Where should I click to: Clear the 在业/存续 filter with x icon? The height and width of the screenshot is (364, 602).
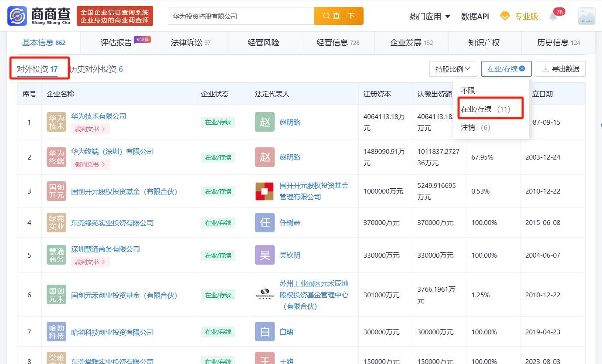tap(522, 68)
